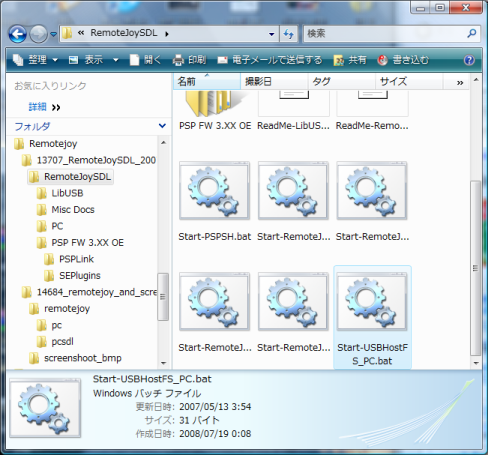This screenshot has width=488, height=455.
Task: Select 13707_RemoteJoySDL_200 folder in tree
Action: pyautogui.click(x=89, y=160)
